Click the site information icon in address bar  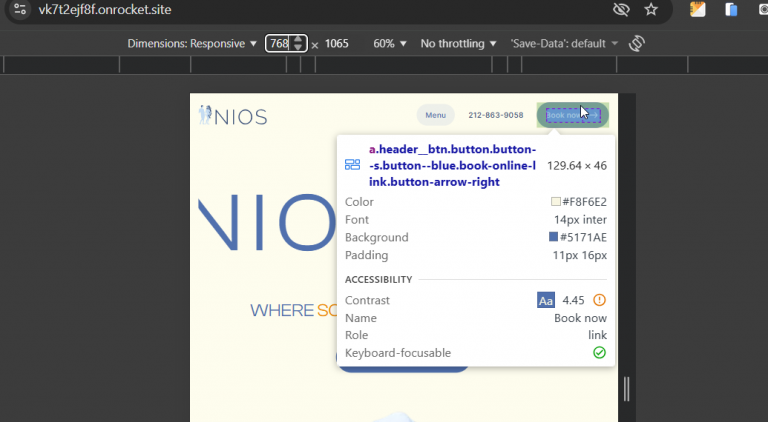click(20, 9)
